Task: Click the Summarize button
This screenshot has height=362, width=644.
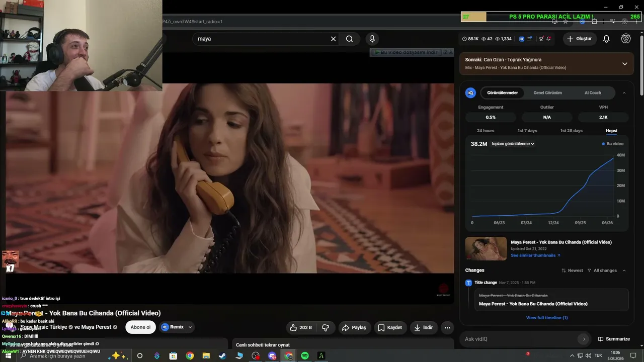Action: coord(614,339)
